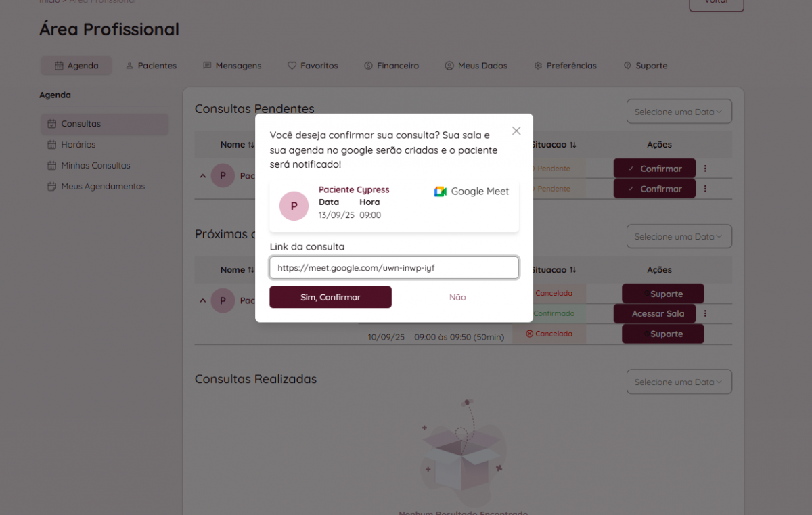Switch to the Mensagens tab
This screenshot has width=812, height=515.
point(232,66)
